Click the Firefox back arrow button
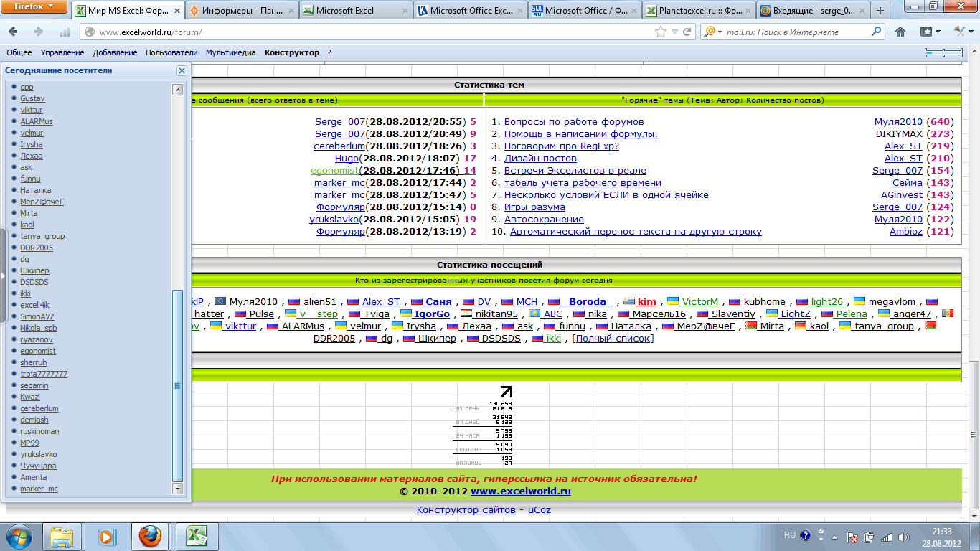Image resolution: width=980 pixels, height=551 pixels. point(14,32)
